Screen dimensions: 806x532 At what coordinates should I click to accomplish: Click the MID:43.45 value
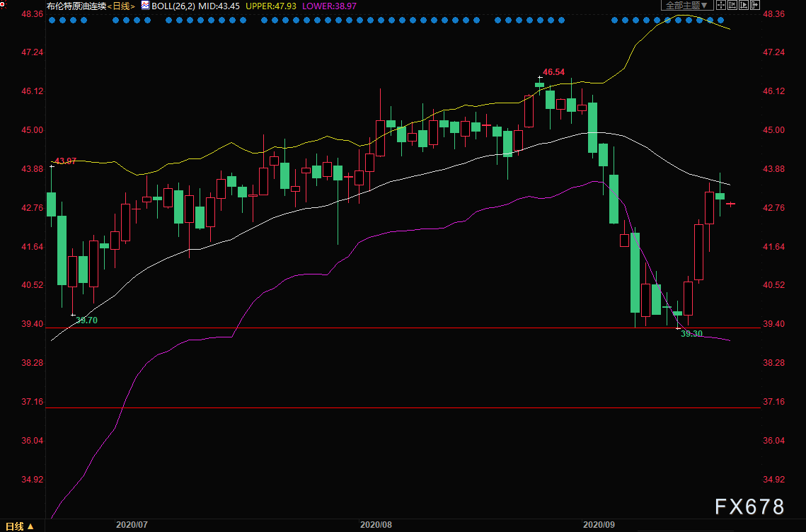coord(219,6)
